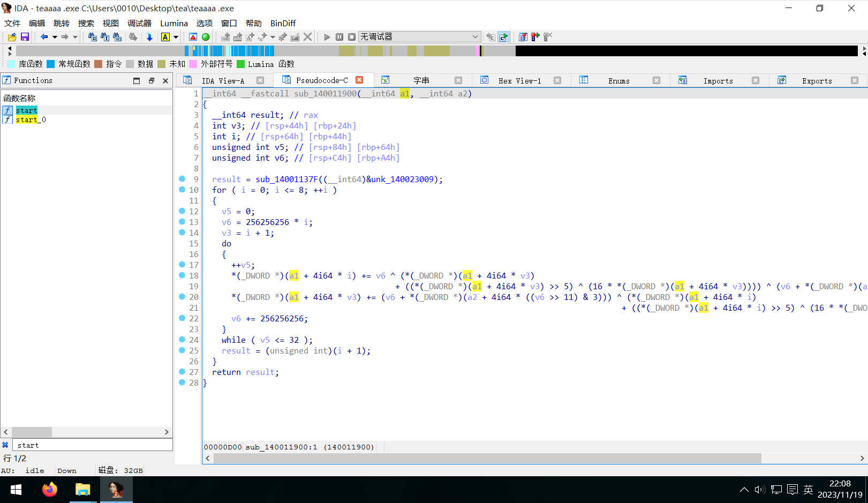Click the blue down-arrow jump icon
The image size is (868, 503).
pyautogui.click(x=149, y=37)
